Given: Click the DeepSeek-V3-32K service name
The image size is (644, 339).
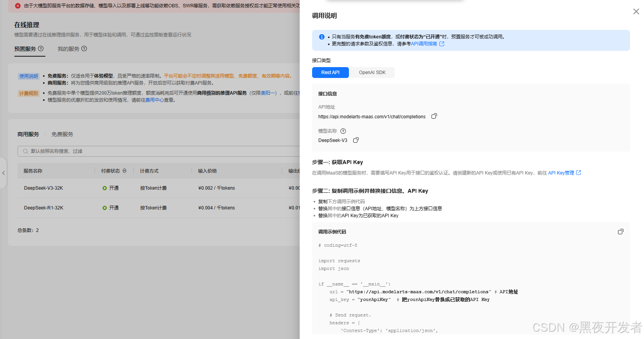Looking at the screenshot, I should [43, 188].
